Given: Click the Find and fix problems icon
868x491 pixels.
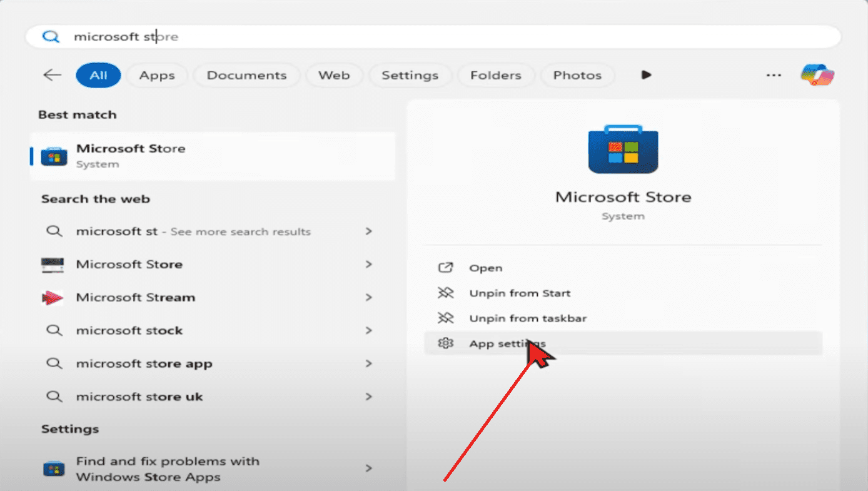Looking at the screenshot, I should [53, 468].
